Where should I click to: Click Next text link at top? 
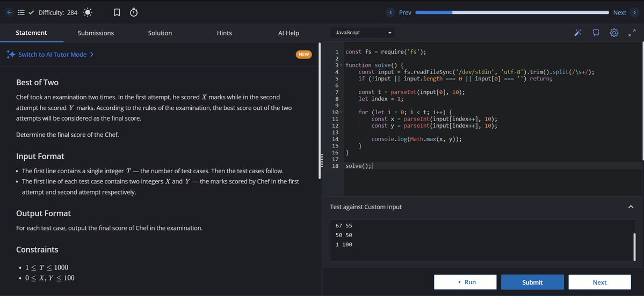(619, 13)
